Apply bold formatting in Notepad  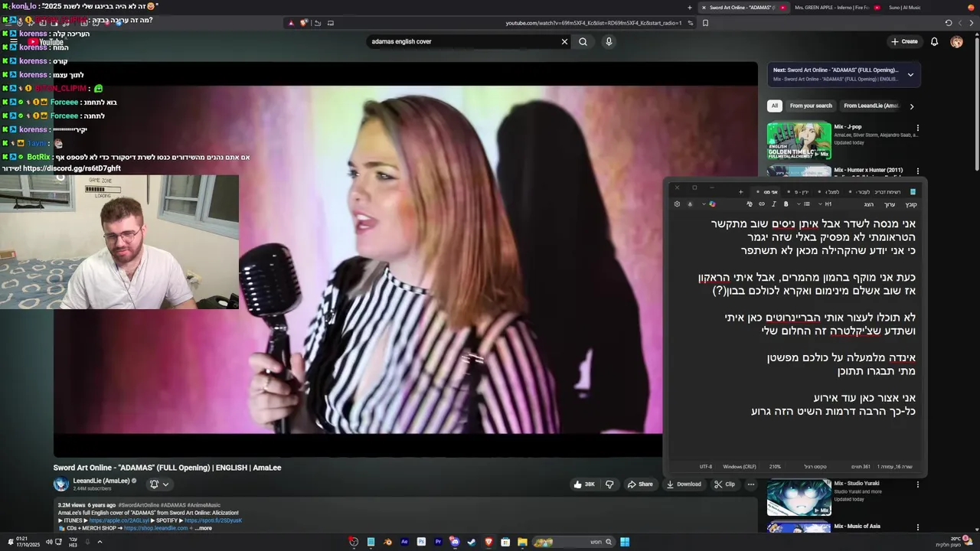click(786, 204)
